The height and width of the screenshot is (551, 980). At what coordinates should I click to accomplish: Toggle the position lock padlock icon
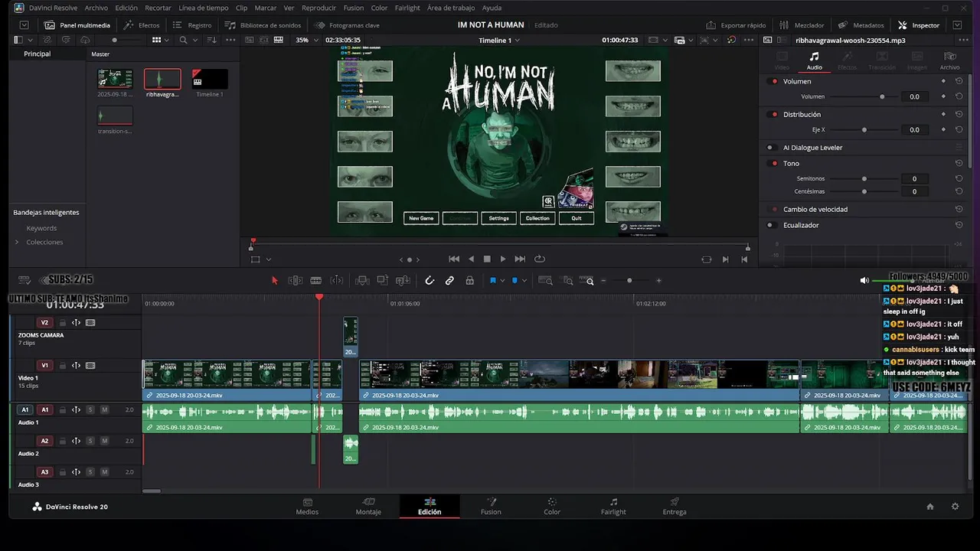coord(470,281)
